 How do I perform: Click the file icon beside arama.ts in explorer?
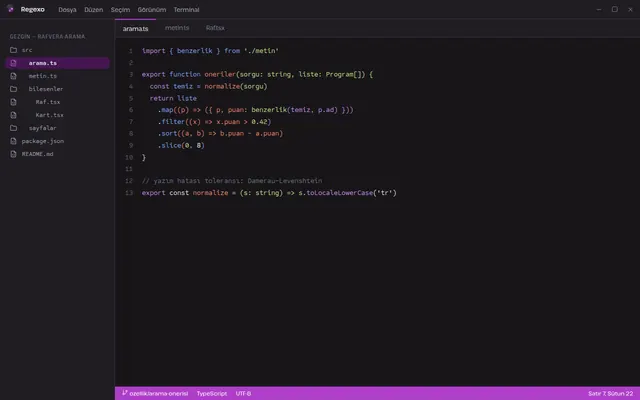(13, 63)
